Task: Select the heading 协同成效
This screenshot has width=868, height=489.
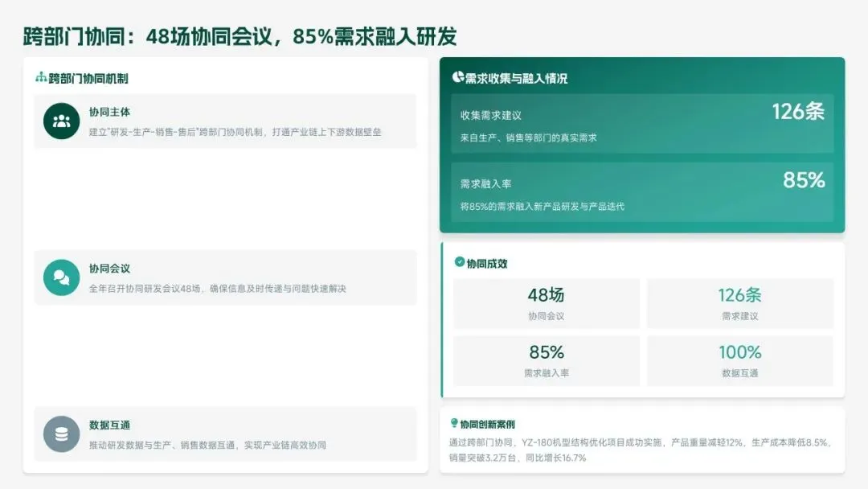Action: tap(487, 264)
